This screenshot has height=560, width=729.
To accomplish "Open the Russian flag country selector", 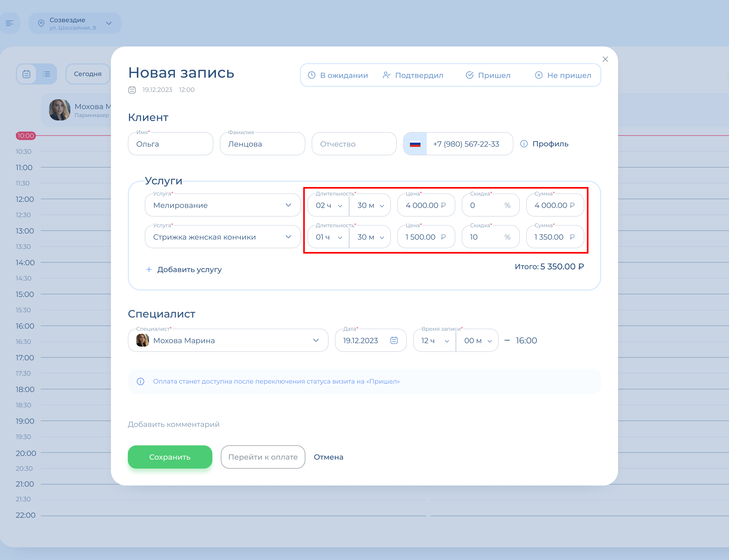I will pyautogui.click(x=415, y=144).
